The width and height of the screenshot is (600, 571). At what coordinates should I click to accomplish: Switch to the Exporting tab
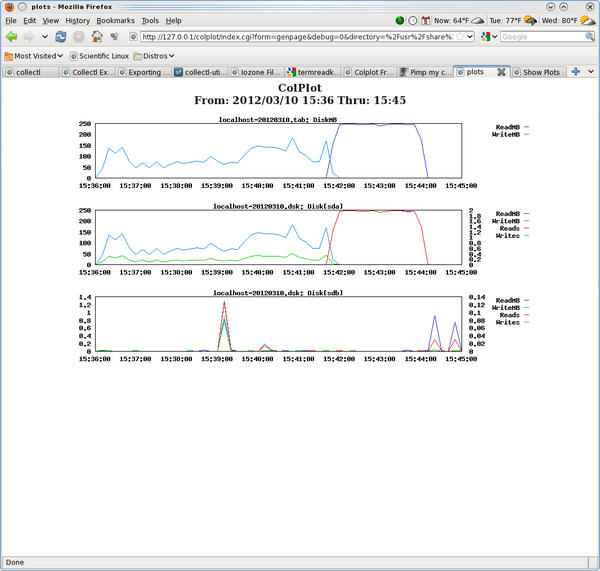(143, 72)
